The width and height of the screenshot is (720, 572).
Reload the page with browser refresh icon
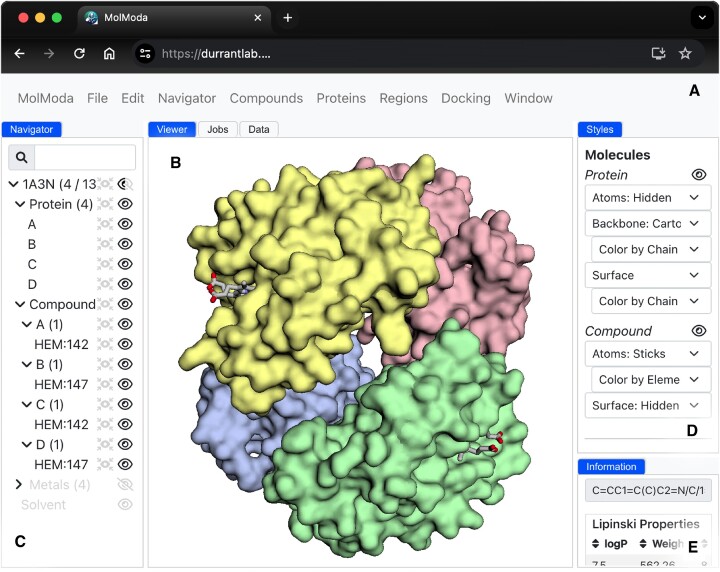(x=79, y=54)
